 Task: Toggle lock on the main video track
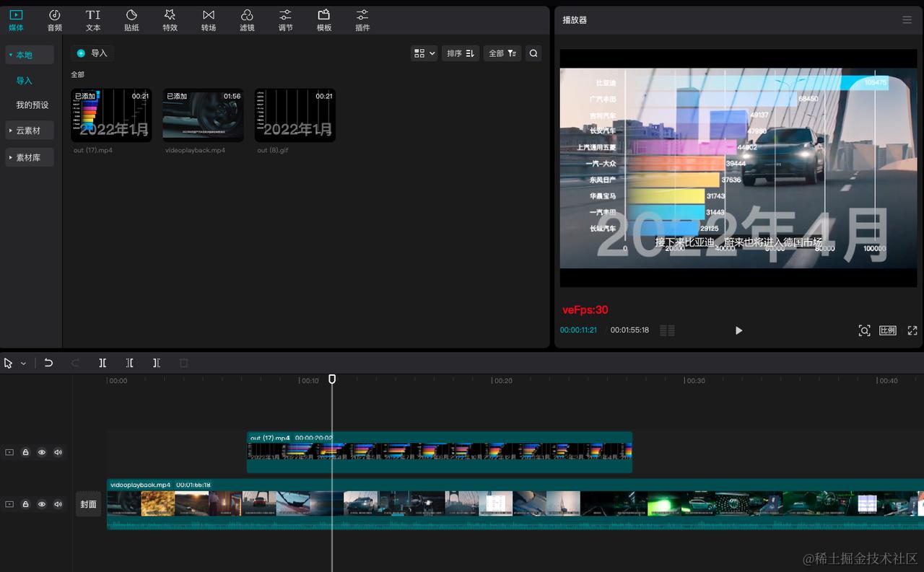pyautogui.click(x=25, y=504)
